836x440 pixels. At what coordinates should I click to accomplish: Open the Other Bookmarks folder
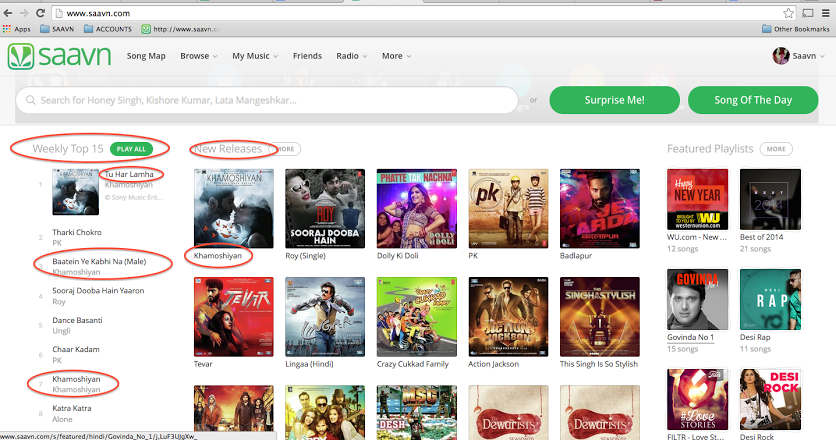point(795,29)
